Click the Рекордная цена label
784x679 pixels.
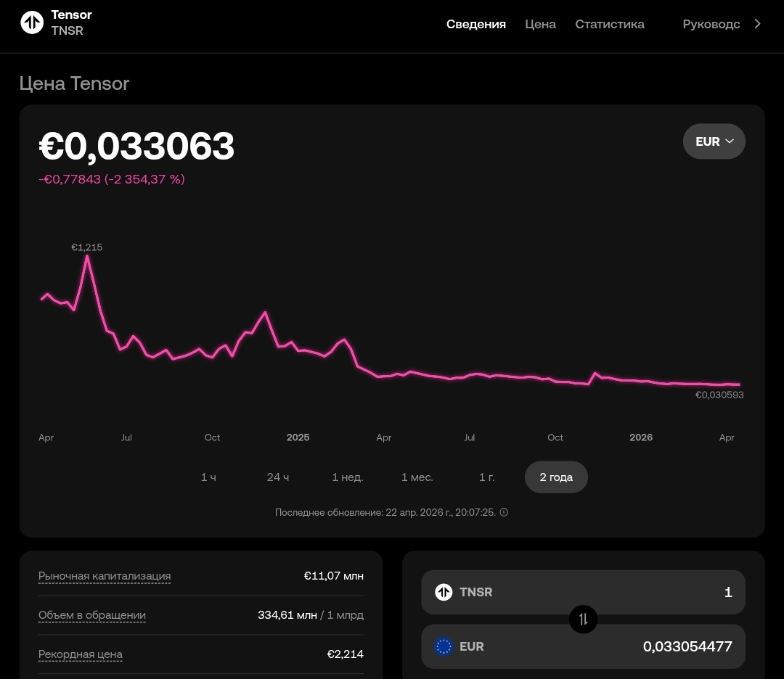(81, 654)
